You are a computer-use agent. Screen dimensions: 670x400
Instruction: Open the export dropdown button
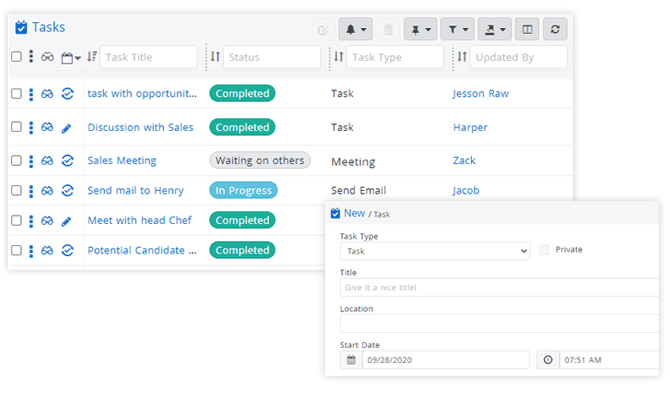(495, 29)
